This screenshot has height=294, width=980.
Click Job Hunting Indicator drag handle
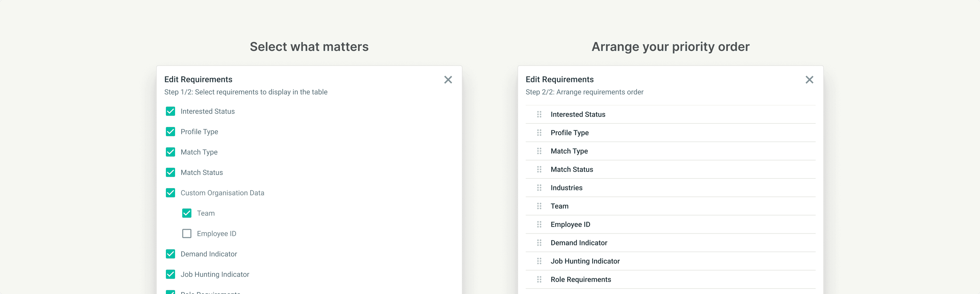(539, 261)
